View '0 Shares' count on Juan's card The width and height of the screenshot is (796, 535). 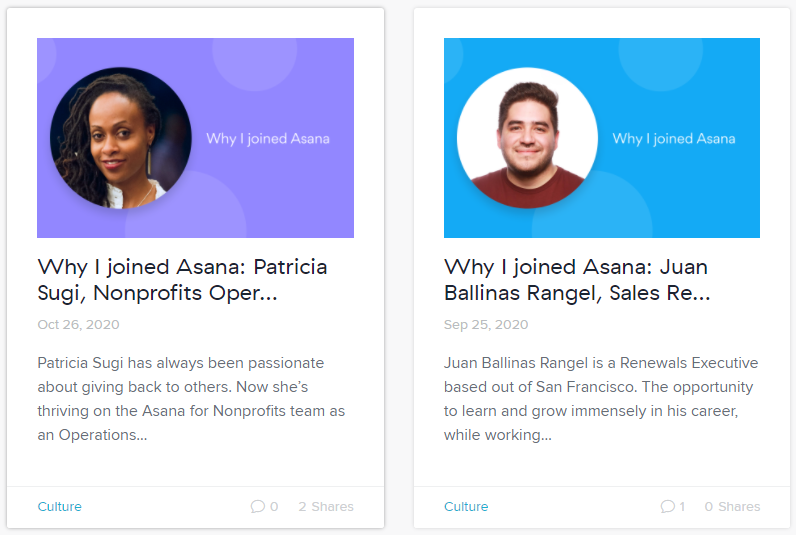pos(732,507)
